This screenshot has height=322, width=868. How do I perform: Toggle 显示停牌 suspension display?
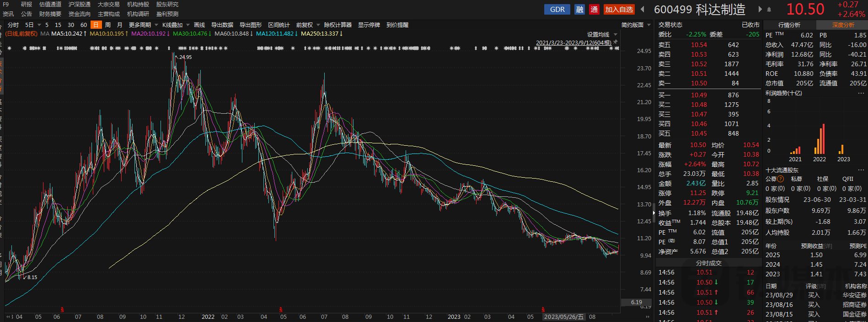pos(369,25)
